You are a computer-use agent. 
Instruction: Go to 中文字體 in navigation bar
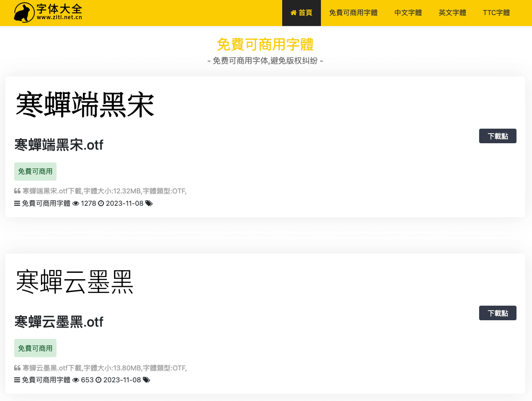pyautogui.click(x=408, y=13)
